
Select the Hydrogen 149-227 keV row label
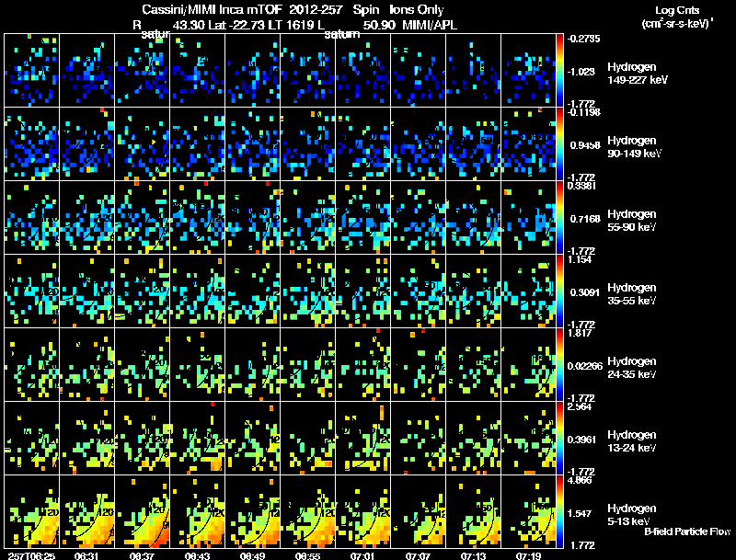point(638,74)
